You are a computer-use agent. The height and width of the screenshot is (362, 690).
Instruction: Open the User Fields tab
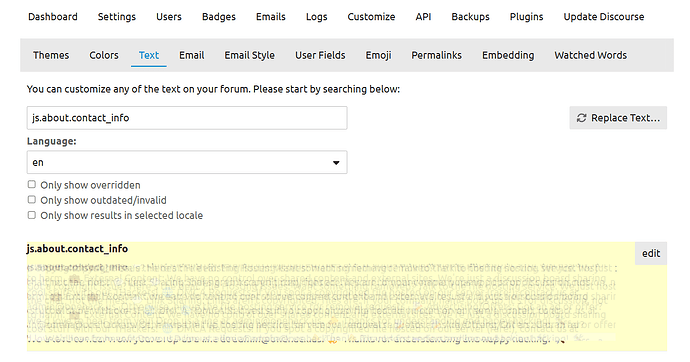coord(320,55)
